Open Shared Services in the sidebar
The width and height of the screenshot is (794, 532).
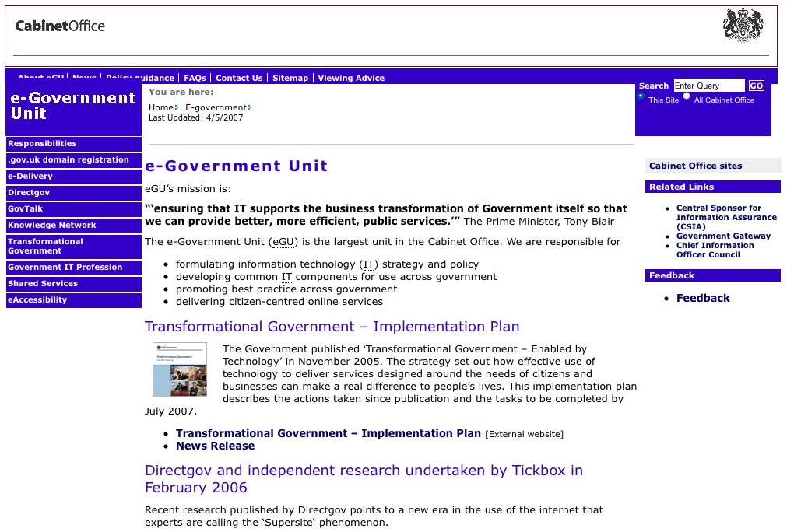(73, 283)
